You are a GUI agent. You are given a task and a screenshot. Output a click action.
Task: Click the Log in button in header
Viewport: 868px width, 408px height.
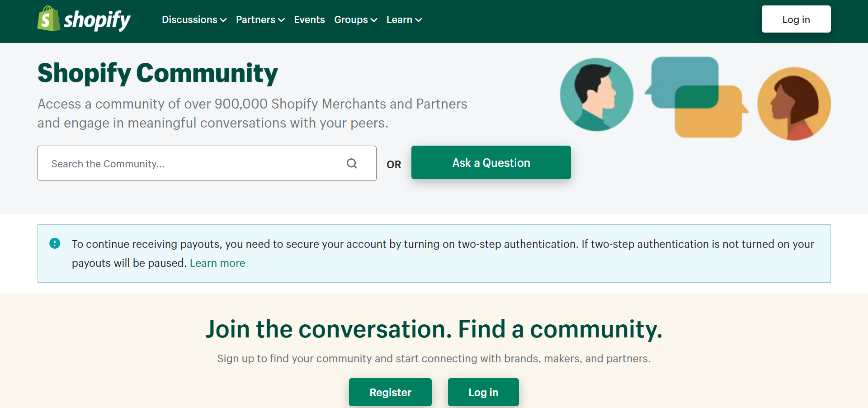coord(796,19)
